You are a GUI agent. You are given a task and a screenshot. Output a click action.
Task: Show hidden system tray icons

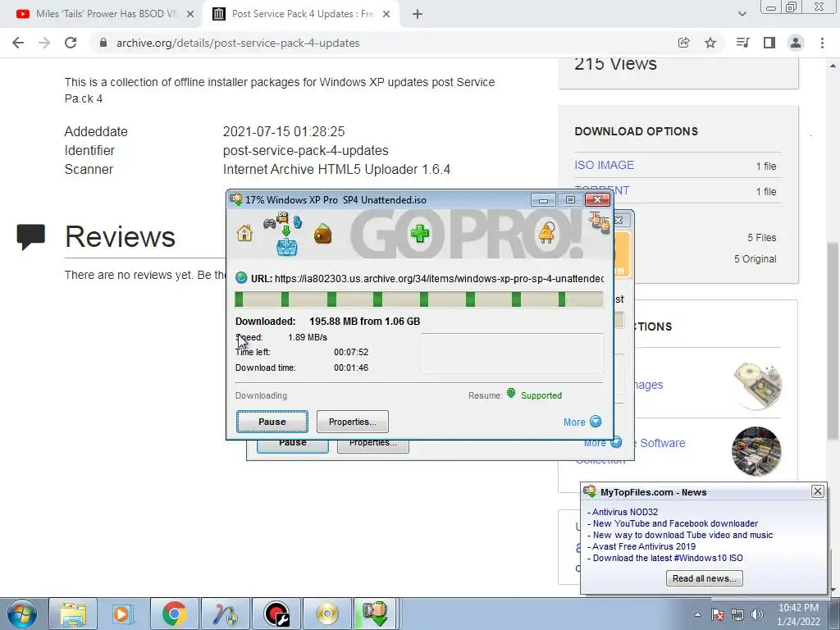point(697,614)
